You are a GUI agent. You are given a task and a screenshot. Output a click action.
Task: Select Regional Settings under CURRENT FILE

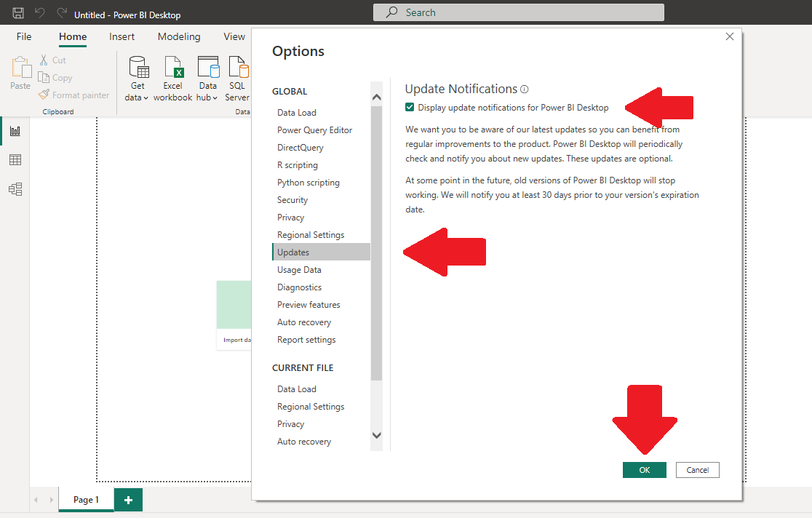311,407
